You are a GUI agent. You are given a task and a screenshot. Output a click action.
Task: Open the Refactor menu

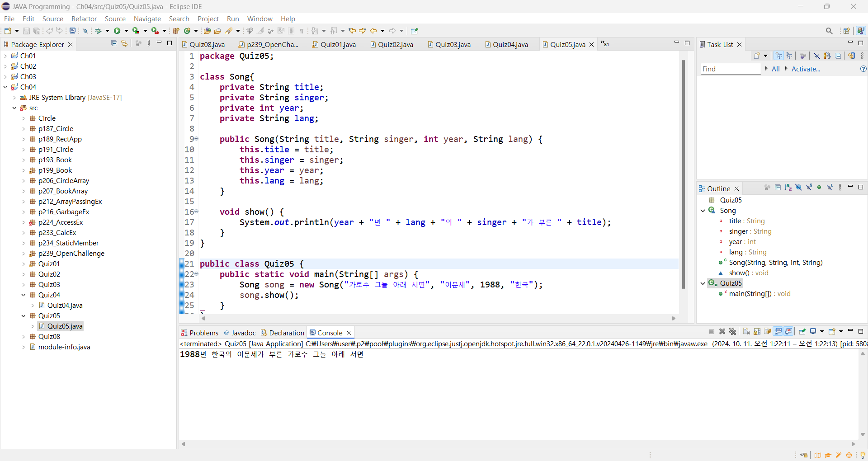pyautogui.click(x=84, y=19)
